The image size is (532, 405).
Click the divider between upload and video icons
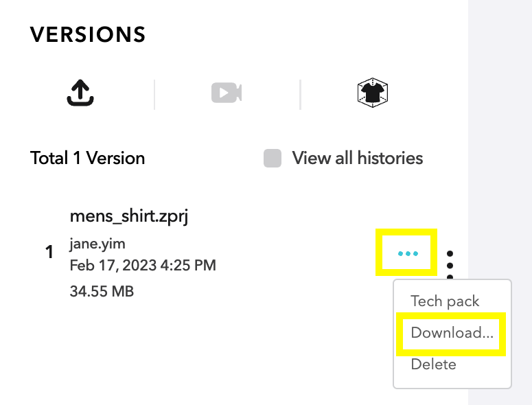tap(154, 95)
